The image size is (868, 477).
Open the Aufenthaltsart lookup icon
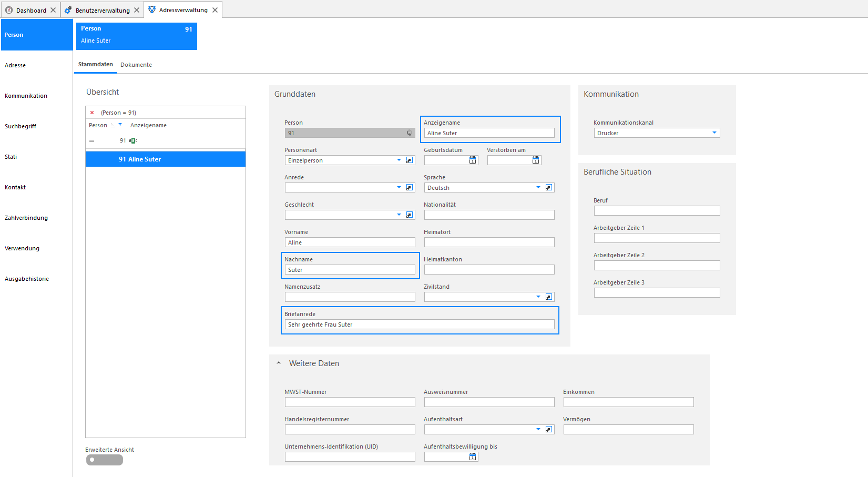tap(549, 430)
